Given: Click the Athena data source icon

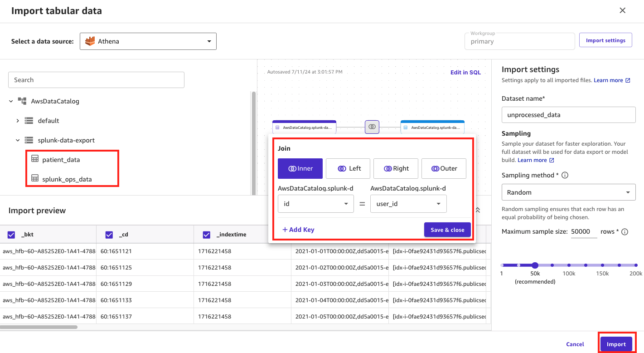Looking at the screenshot, I should (90, 41).
